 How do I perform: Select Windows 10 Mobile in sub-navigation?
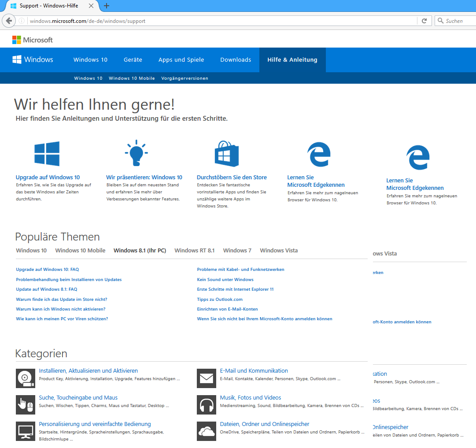tap(132, 78)
